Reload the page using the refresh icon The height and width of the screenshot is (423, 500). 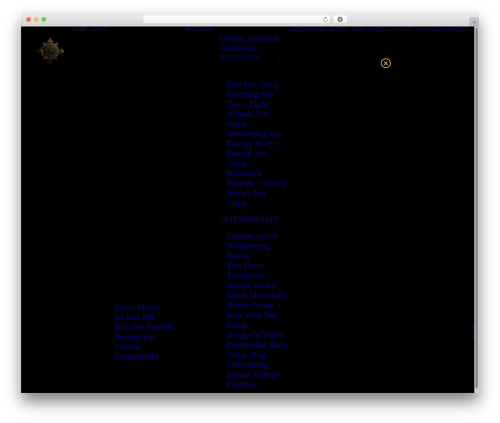click(325, 19)
